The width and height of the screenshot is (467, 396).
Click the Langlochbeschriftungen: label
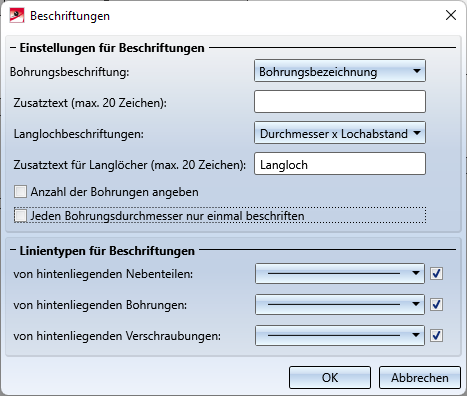pyautogui.click(x=79, y=134)
